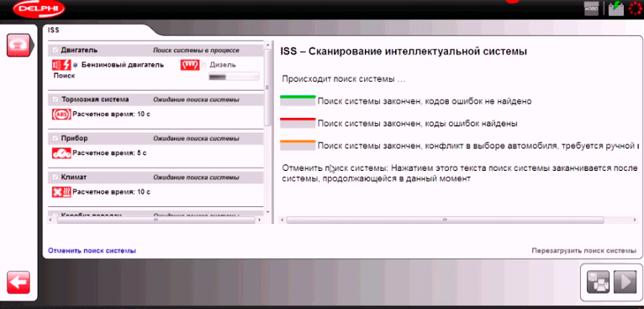Toggle the Двигатель checkbox
The height and width of the screenshot is (309, 644).
coord(55,51)
